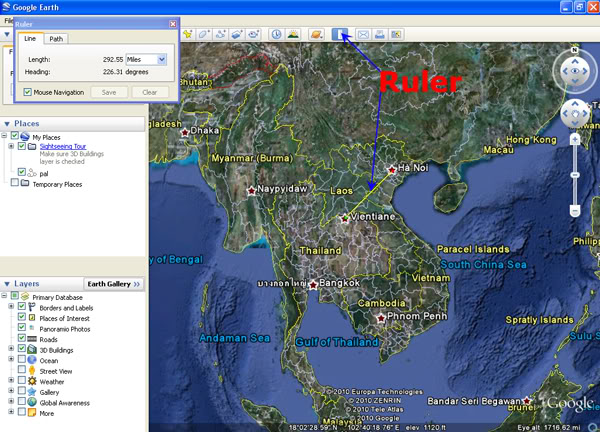Expand the Borders and Labels node
600x432 pixels.
[11, 306]
